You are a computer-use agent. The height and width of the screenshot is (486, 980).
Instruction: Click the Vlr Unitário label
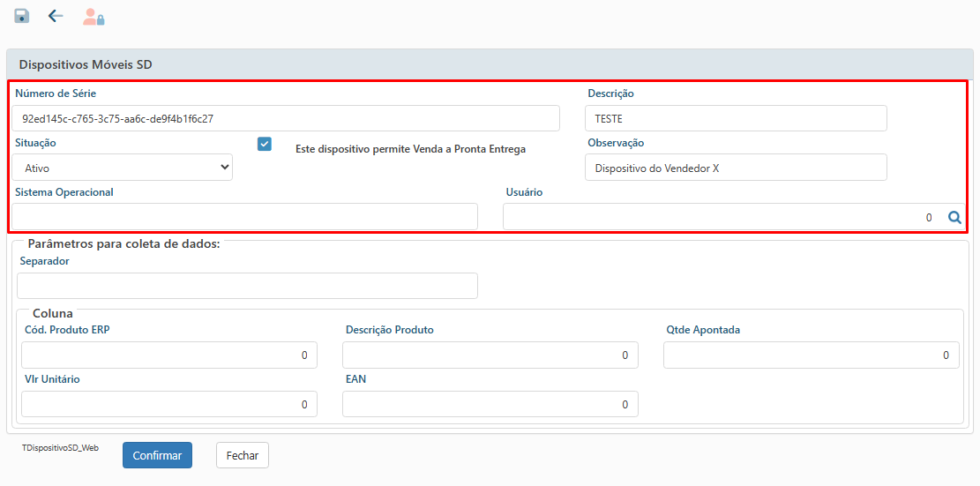click(x=52, y=379)
